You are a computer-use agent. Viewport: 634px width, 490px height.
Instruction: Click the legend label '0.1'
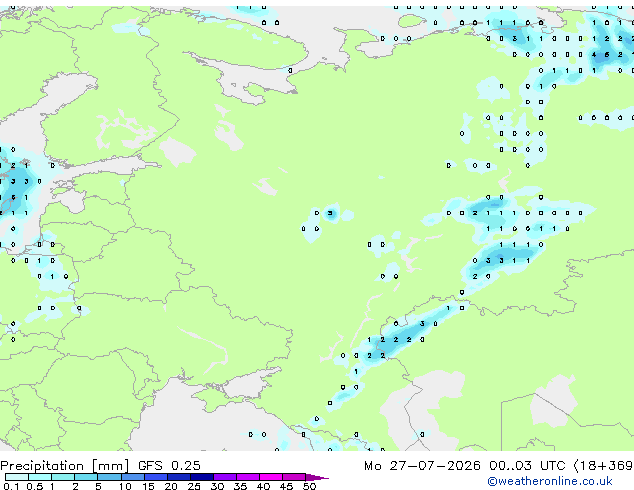(x=11, y=486)
